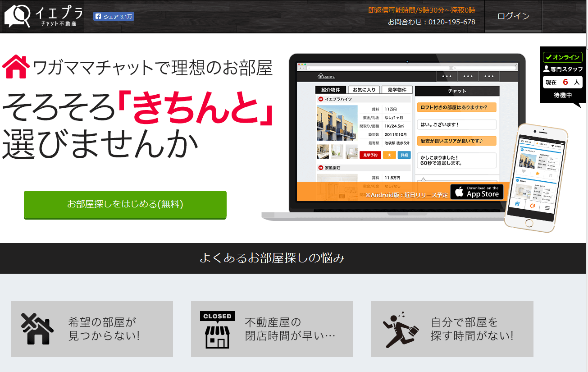Click the ロフト付きの部屋はありますか chat bubble

coord(456,107)
